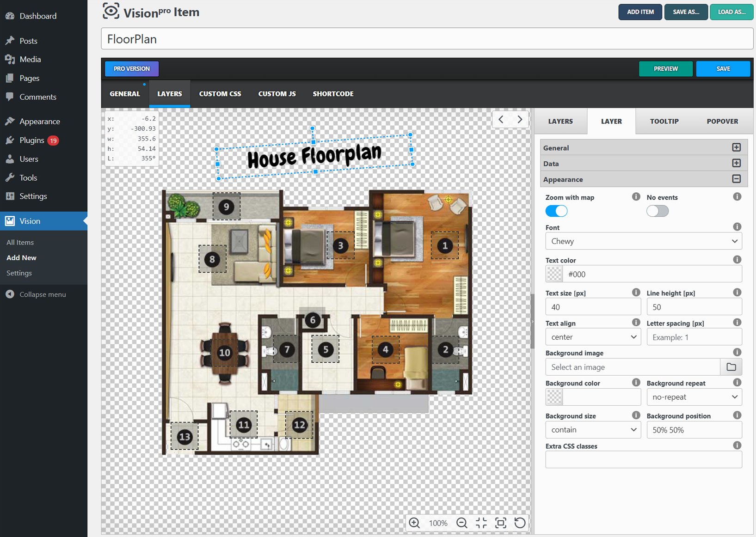Open the TOOLTIP panel tab
Screen dimensions: 756x537
tap(664, 121)
